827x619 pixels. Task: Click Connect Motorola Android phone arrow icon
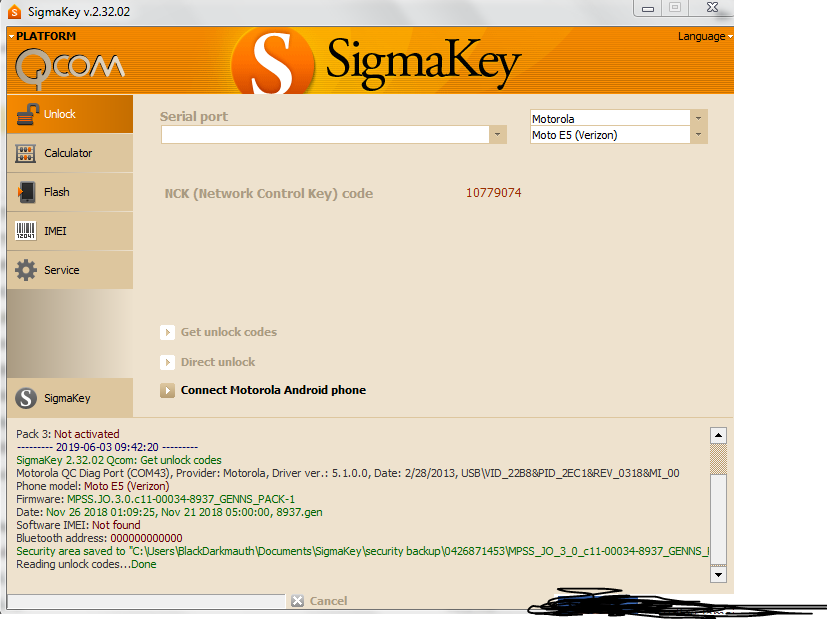(x=167, y=390)
